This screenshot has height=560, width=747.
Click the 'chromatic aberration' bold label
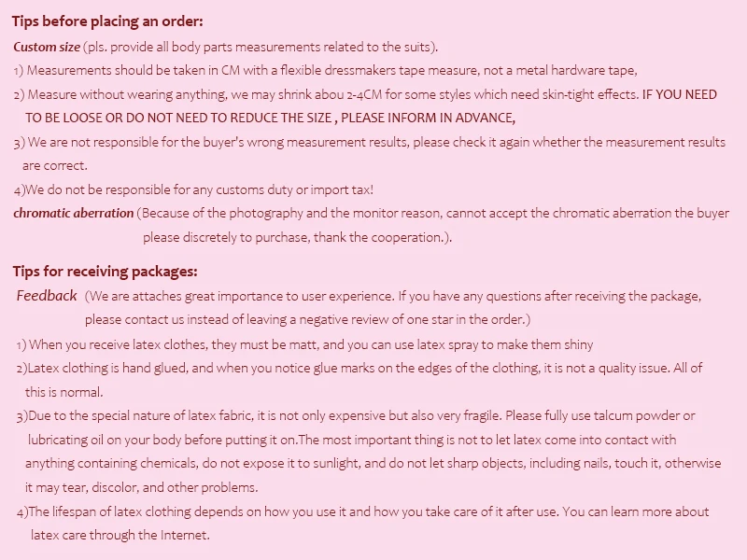[74, 213]
